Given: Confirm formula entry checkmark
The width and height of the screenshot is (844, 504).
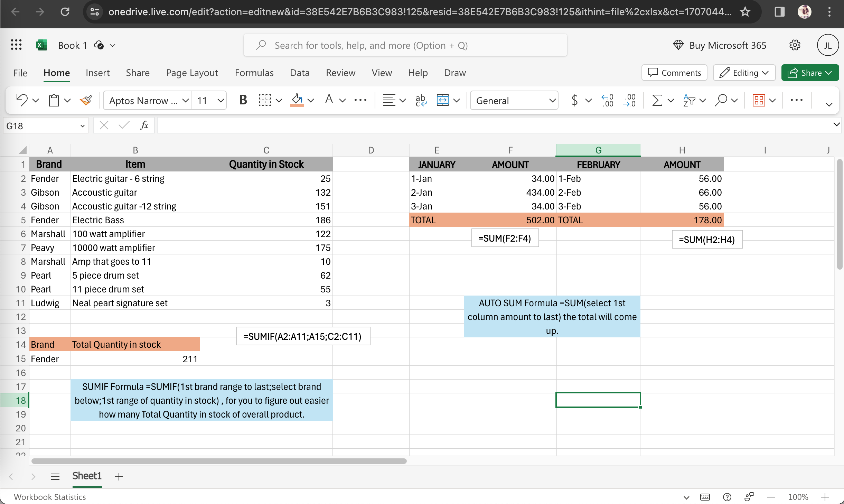Looking at the screenshot, I should (x=124, y=125).
